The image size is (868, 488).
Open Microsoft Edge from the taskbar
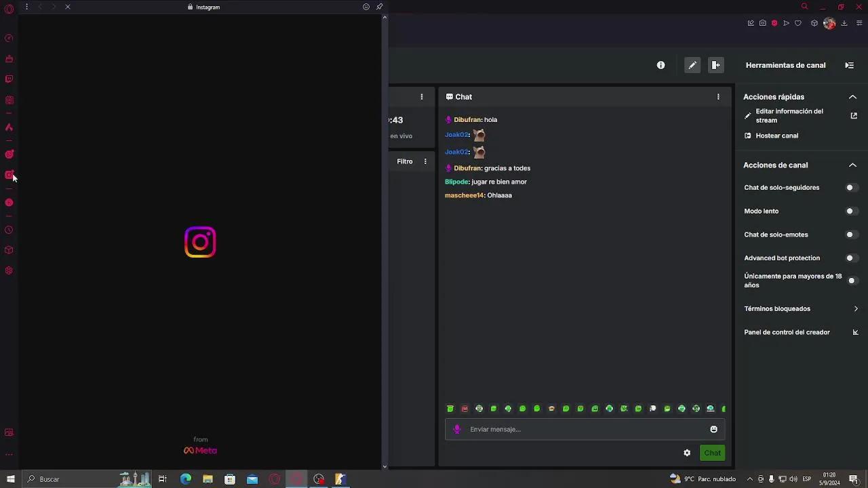pyautogui.click(x=185, y=479)
